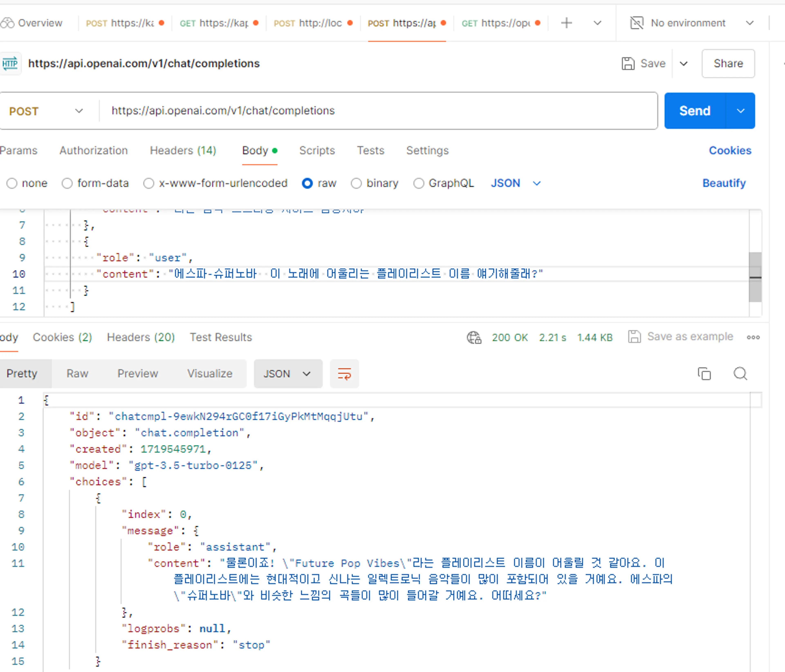Click Save as example
Screen dimensions: 785x672
(681, 337)
